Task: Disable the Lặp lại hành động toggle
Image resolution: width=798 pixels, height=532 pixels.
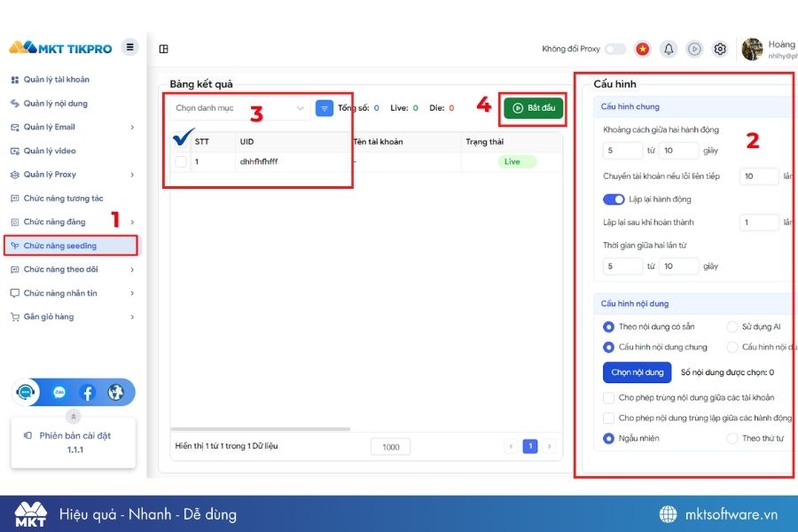Action: coord(614,199)
